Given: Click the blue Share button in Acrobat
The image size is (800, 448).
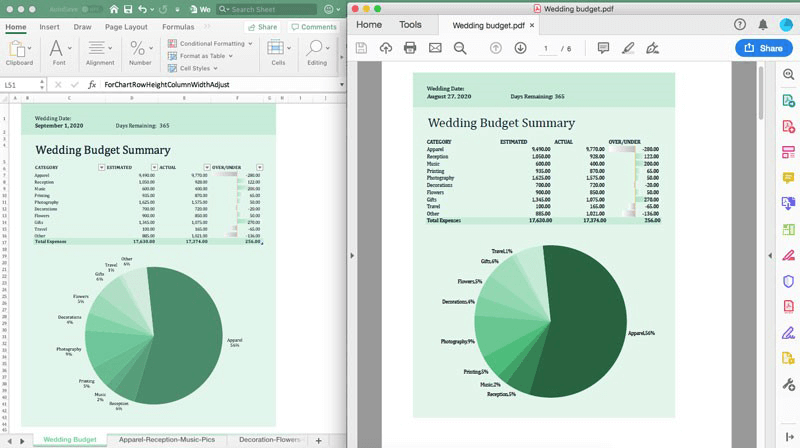Looking at the screenshot, I should pos(763,48).
